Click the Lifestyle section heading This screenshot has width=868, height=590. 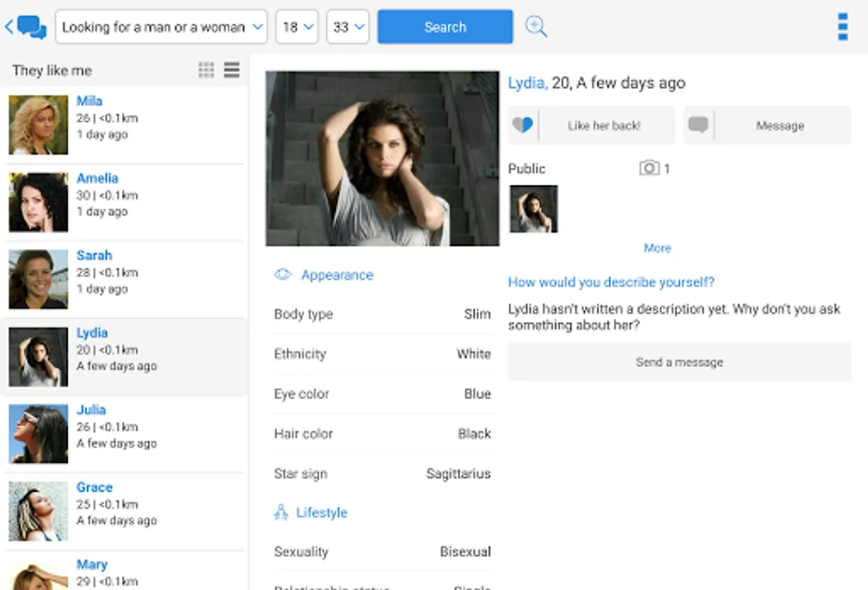pos(321,513)
